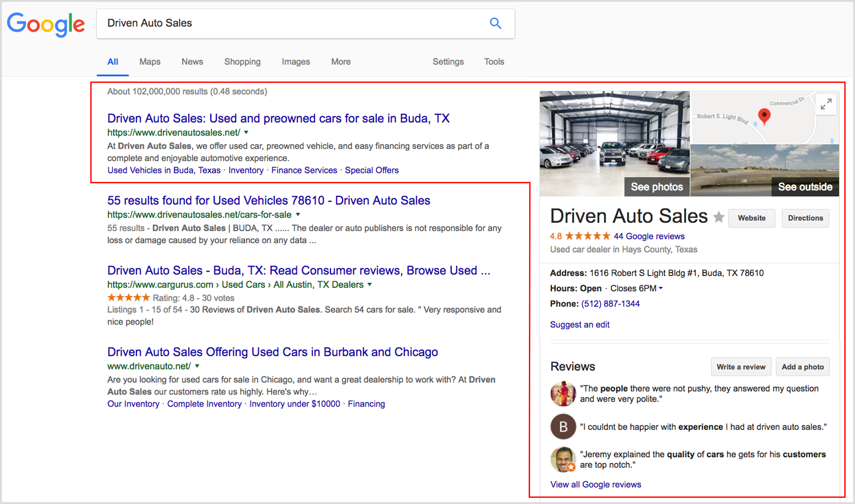The height and width of the screenshot is (504, 855).
Task: Open the Inventory sitelink
Action: point(246,170)
